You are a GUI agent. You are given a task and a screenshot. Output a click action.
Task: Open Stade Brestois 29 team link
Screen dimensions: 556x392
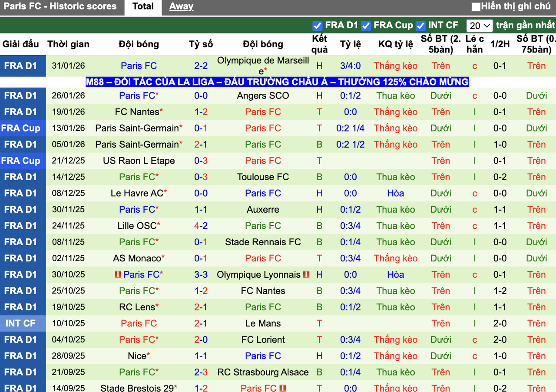point(137,388)
